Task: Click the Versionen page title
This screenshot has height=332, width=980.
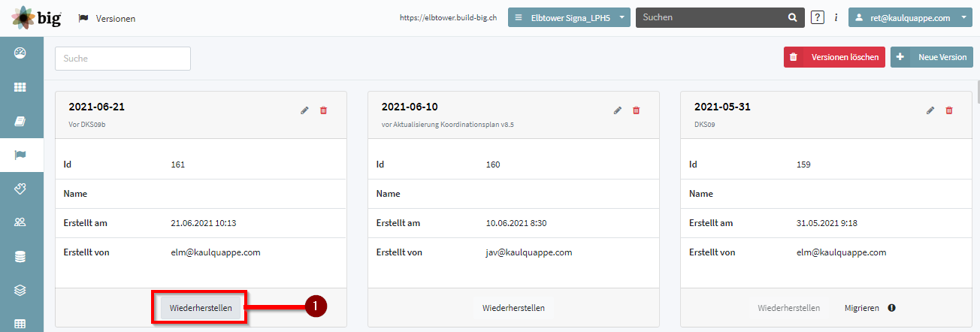Action: [116, 18]
